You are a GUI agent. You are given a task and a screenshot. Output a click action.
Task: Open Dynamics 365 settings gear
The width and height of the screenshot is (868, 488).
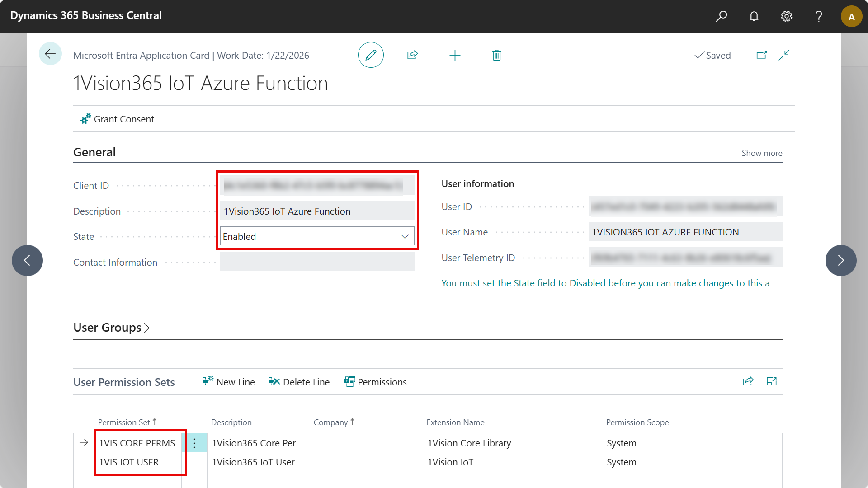pos(786,16)
